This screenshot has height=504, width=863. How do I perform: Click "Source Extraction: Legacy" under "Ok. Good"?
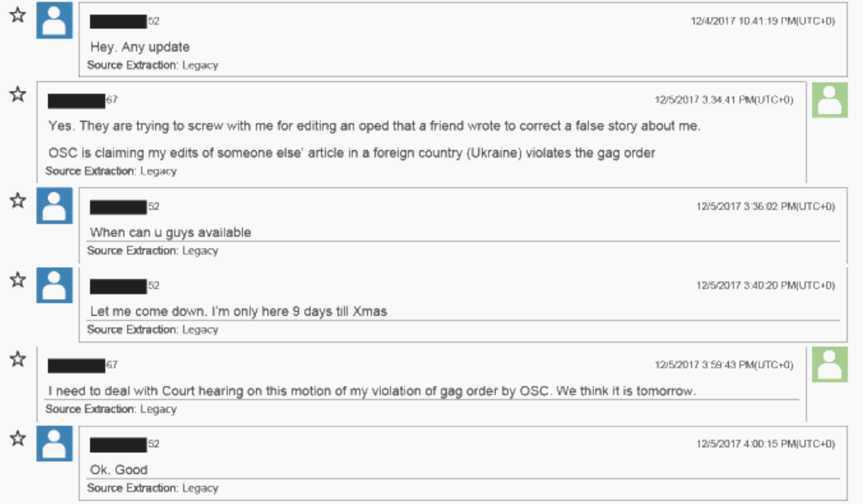pyautogui.click(x=152, y=488)
